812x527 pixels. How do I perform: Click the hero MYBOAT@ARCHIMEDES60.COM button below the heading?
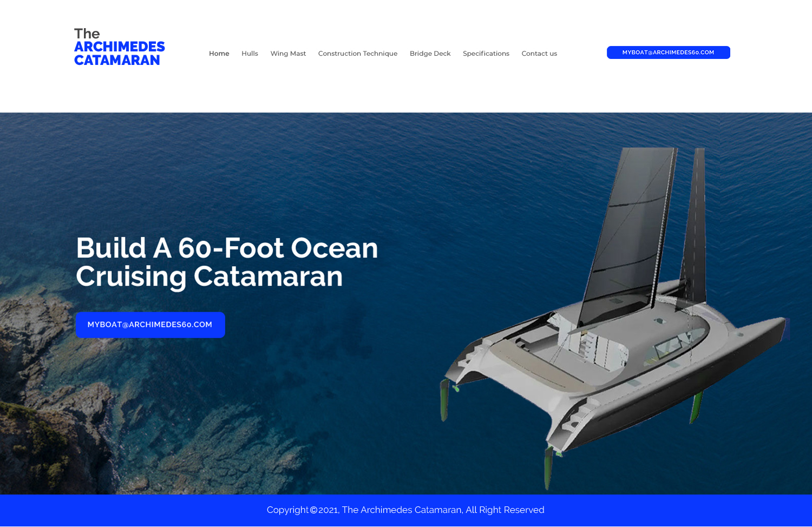pos(150,325)
